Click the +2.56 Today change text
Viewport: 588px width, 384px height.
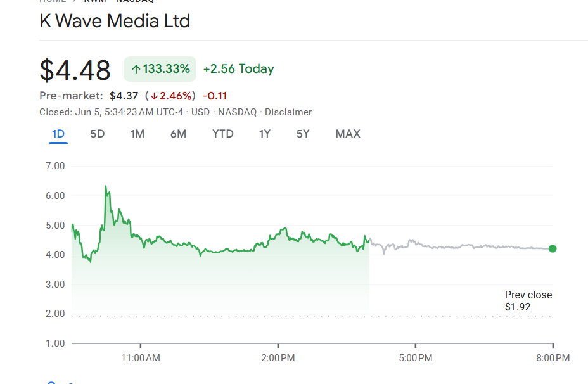[x=238, y=69]
